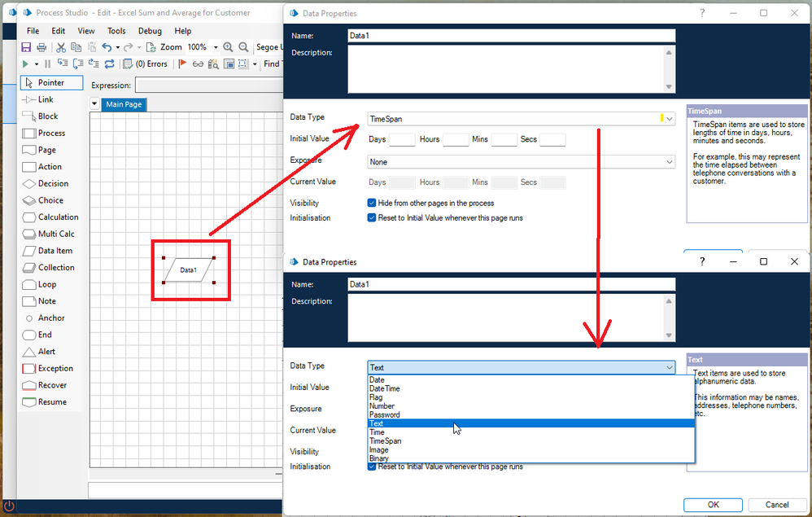The image size is (812, 517).
Task: Pick the Exception stage tool
Action: tap(55, 369)
